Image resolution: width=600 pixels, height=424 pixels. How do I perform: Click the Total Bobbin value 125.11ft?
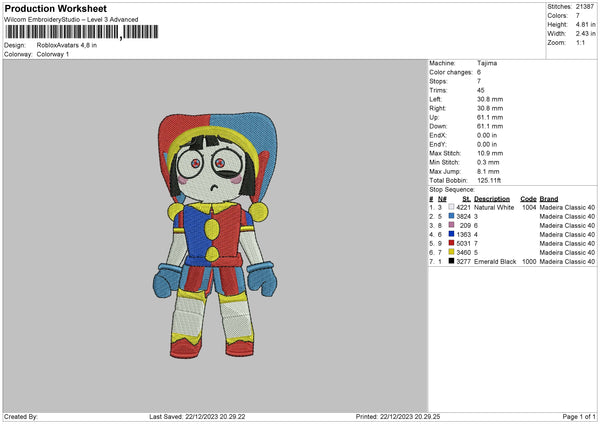[x=489, y=180]
